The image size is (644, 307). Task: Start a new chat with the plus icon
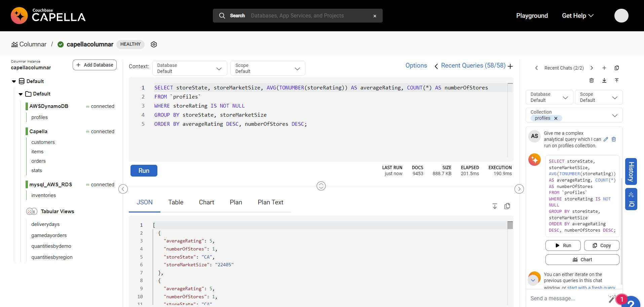pos(604,68)
